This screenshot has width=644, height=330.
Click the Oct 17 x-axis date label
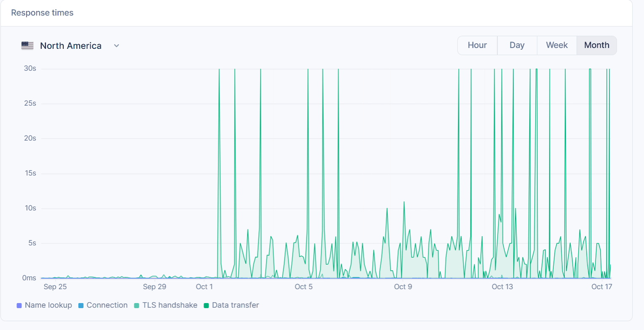(x=601, y=287)
